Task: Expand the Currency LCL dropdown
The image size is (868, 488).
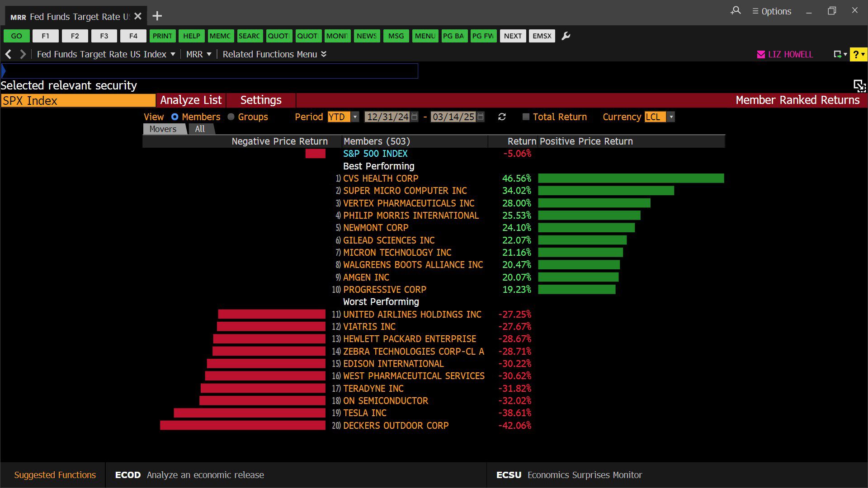Action: 671,117
